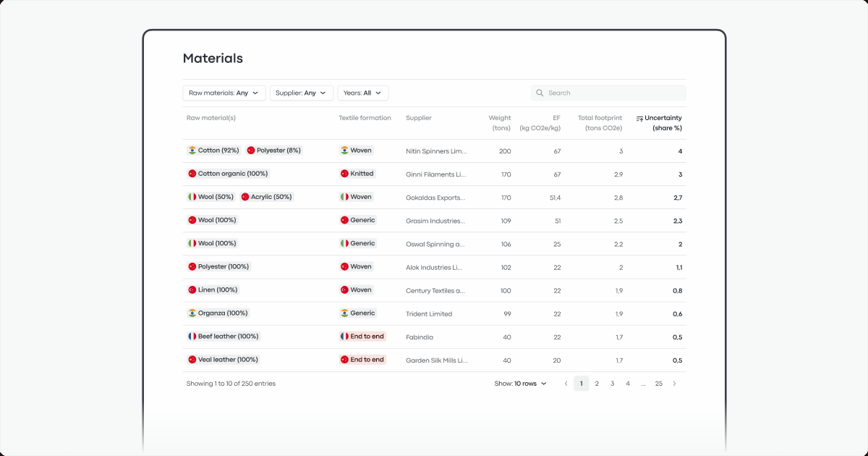Click the sort icon beside Uncertainty header
This screenshot has width=868, height=456.
pos(639,117)
